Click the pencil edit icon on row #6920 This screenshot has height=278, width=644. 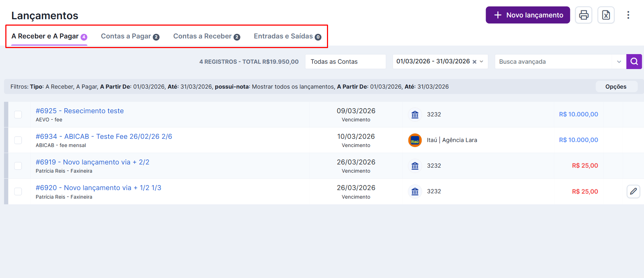[633, 192]
